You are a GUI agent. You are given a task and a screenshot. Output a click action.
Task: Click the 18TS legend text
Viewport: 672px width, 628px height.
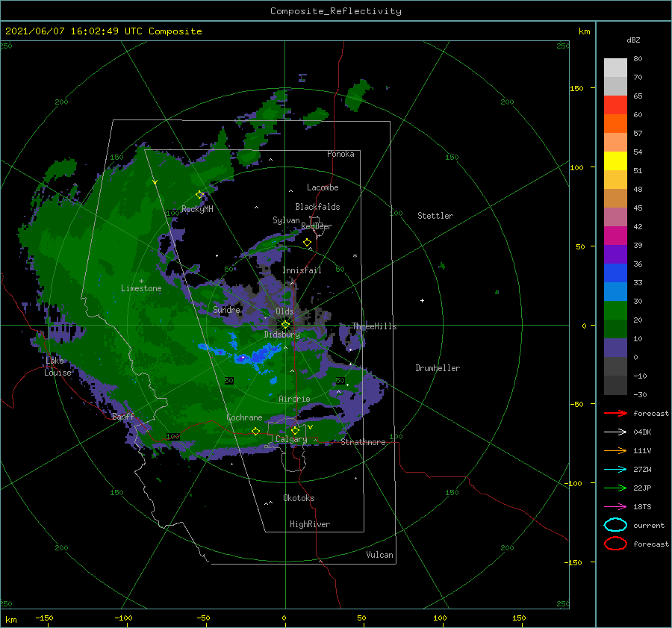pos(642,507)
